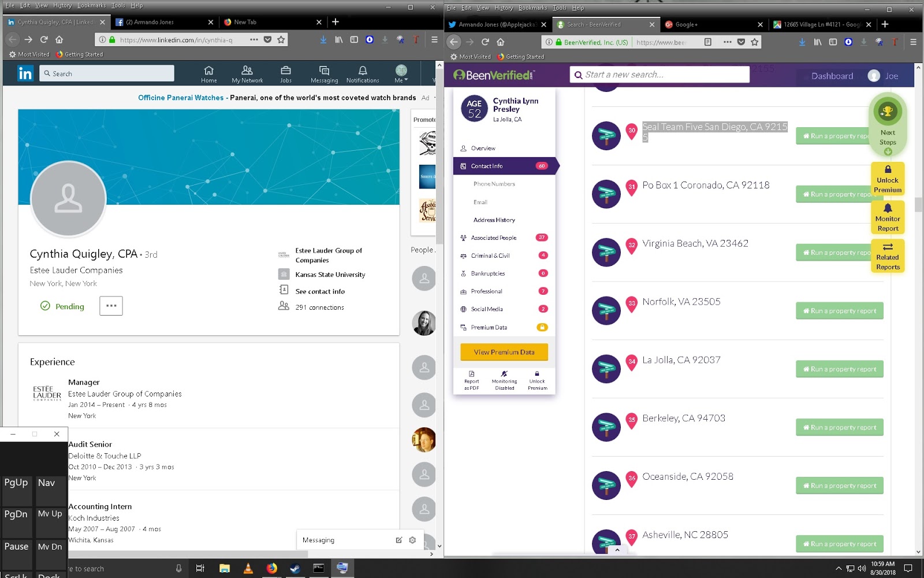Viewport: 924px width, 578px height.
Task: Switch to New Tab in left browser
Action: tap(273, 22)
